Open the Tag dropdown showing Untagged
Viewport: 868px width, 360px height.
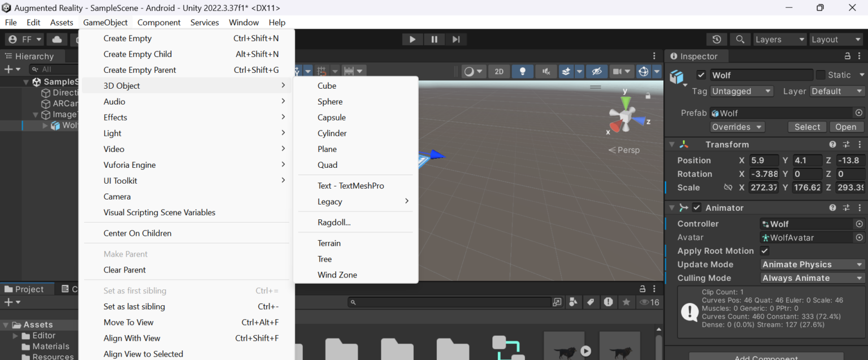(741, 91)
